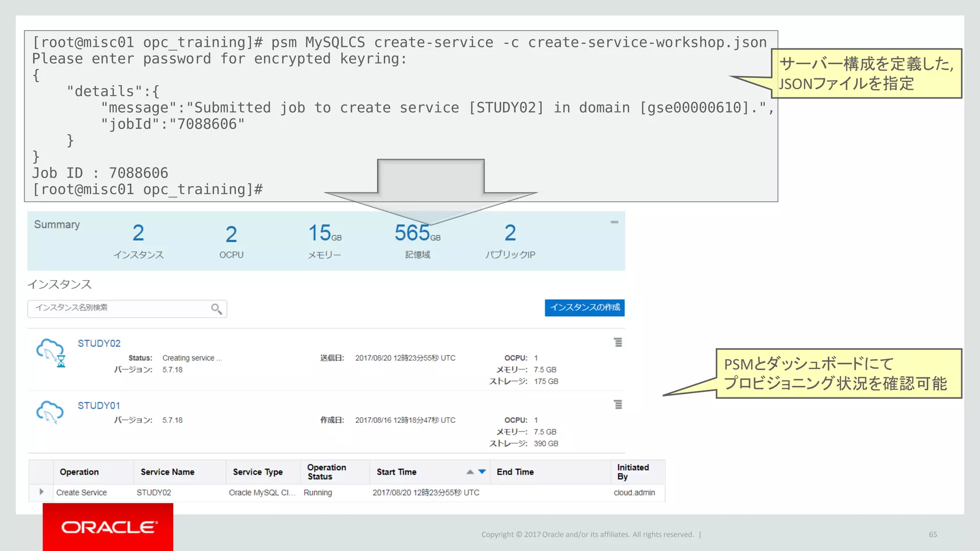Click the '15 GB メモリー' summary value
980x551 pixels.
coord(324,241)
